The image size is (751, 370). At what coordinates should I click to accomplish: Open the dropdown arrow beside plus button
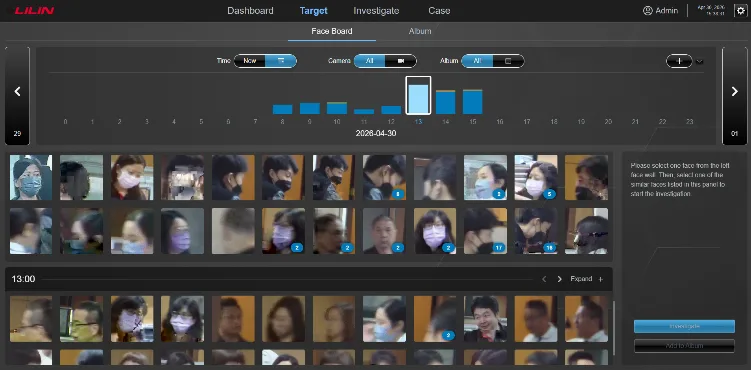point(699,61)
